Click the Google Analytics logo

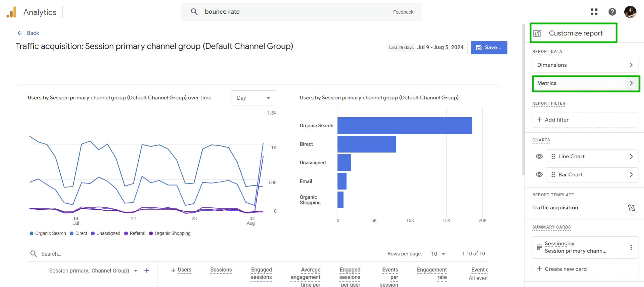(x=12, y=12)
